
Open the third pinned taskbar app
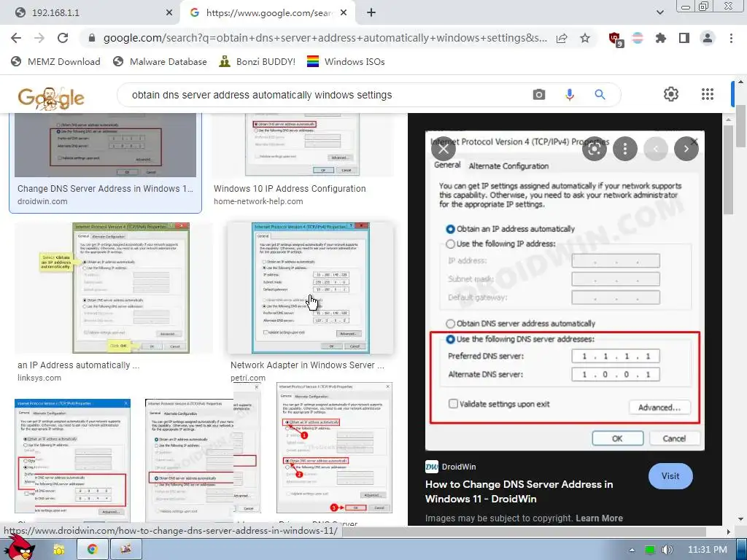point(126,550)
